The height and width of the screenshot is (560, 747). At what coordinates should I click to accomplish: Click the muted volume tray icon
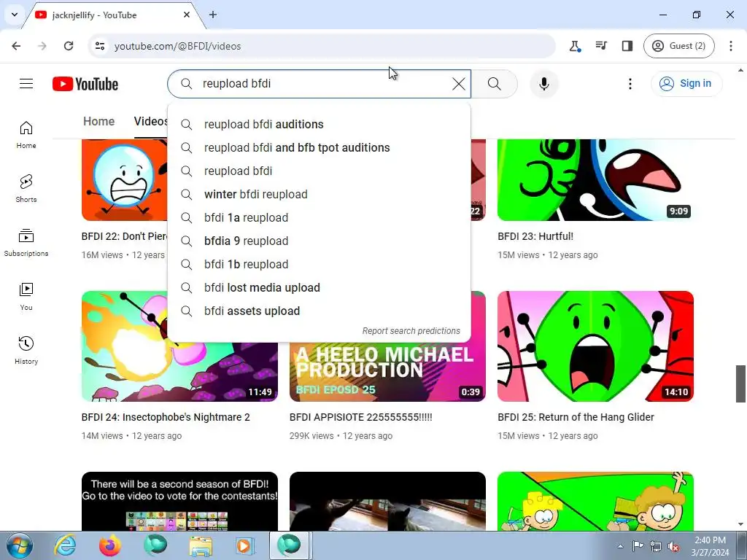pos(673,546)
